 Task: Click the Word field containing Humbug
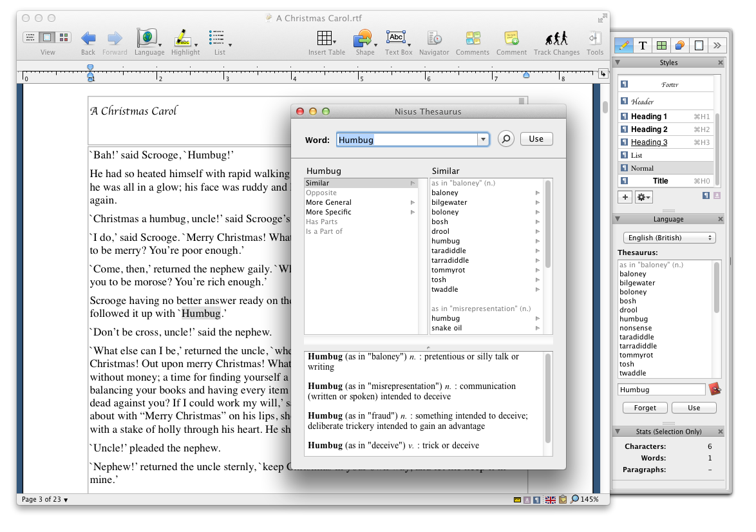click(x=407, y=140)
